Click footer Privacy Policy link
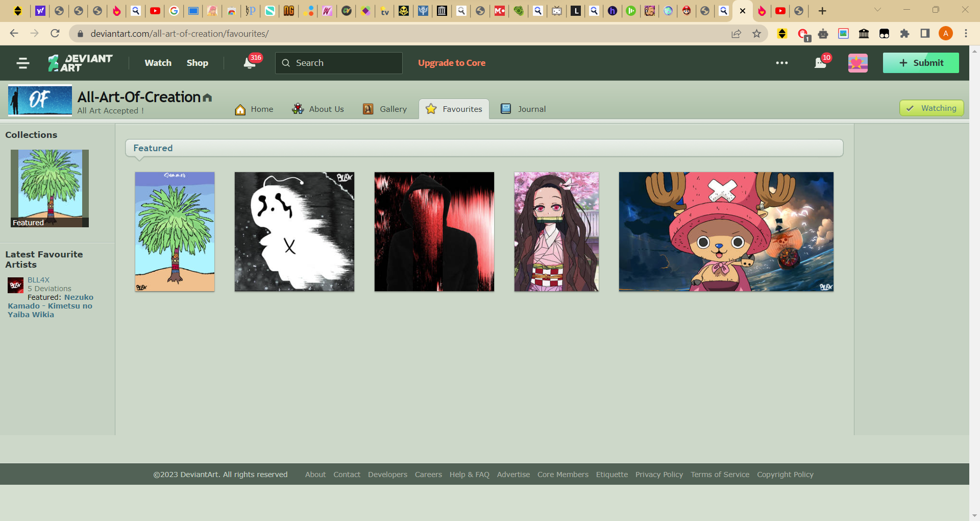The height and width of the screenshot is (521, 980). click(x=659, y=475)
